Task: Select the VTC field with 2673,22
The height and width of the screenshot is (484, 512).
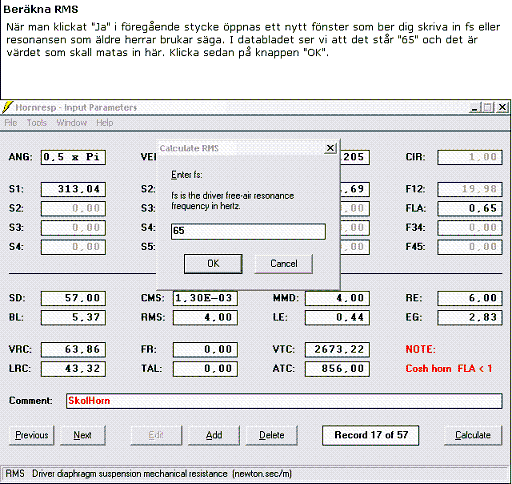Action: [x=337, y=350]
